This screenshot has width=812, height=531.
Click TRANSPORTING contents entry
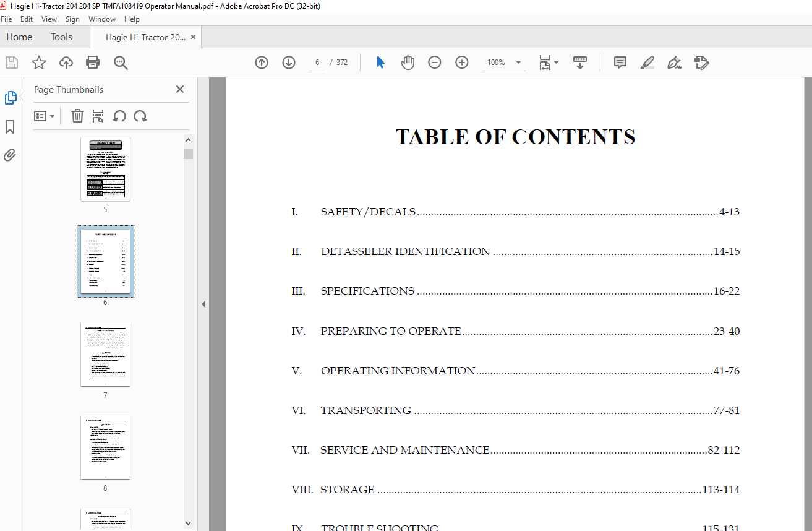coord(515,410)
